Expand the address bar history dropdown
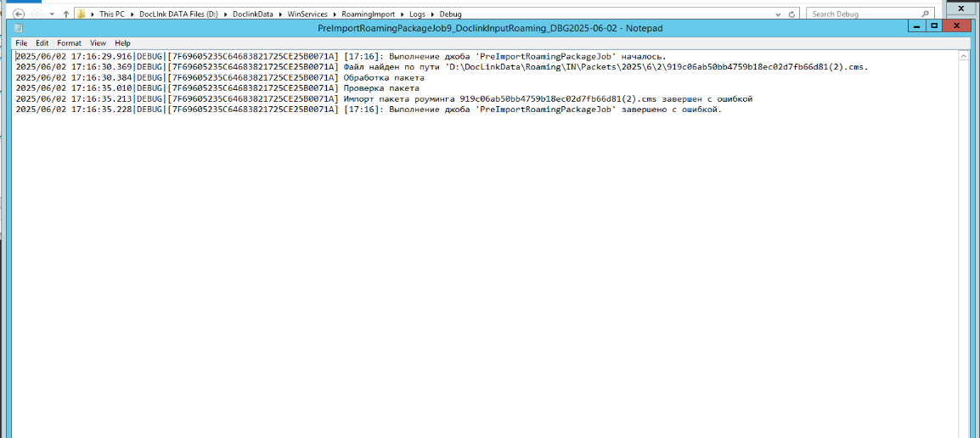 (778, 14)
